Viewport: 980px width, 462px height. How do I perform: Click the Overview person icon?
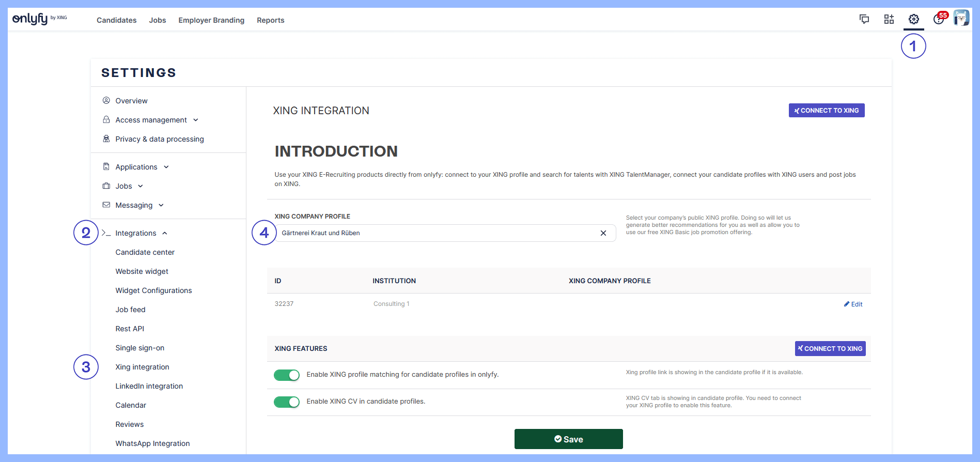point(106,100)
